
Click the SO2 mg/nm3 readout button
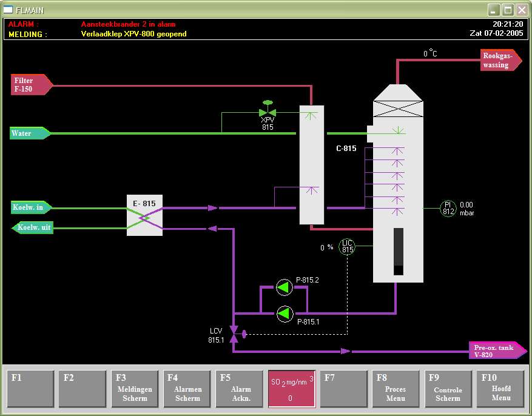pos(292,389)
